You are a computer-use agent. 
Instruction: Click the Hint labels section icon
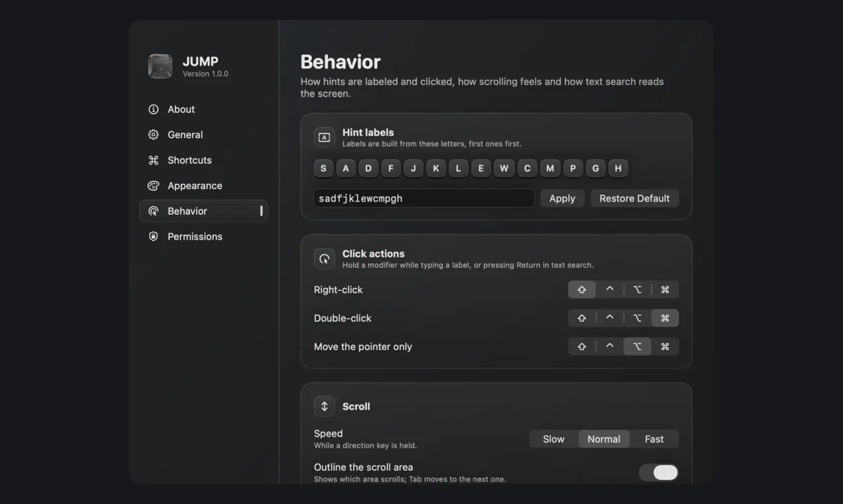pos(325,137)
